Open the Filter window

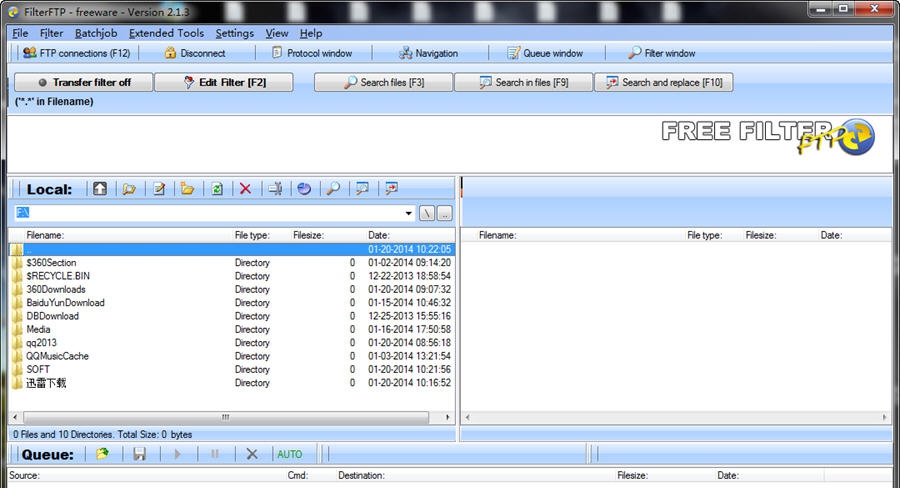[661, 53]
